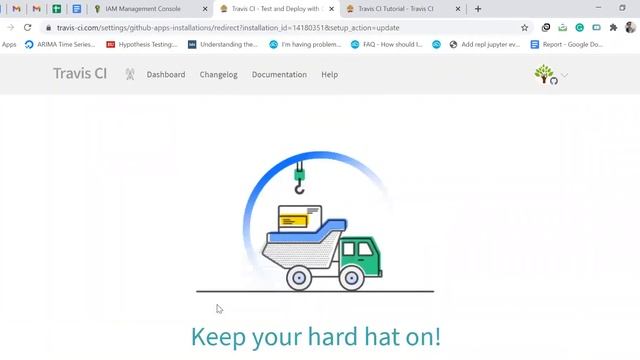The image size is (640, 360).
Task: Minimize the Chrome window
Action: pos(598,8)
